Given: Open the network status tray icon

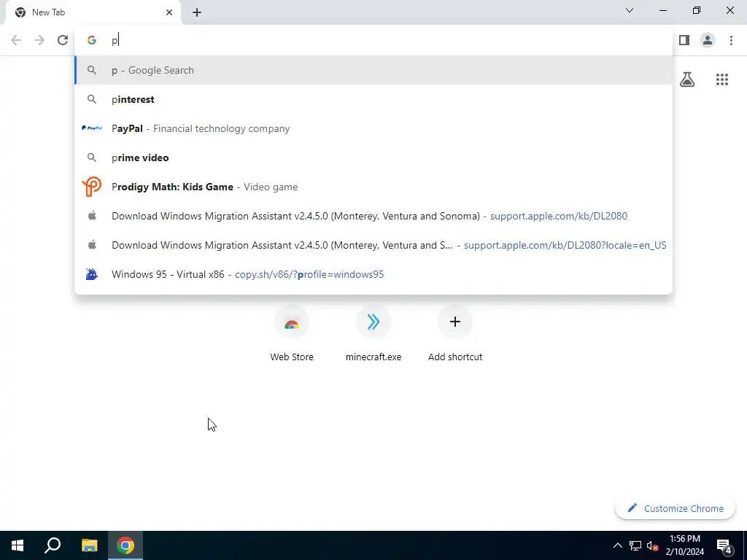Looking at the screenshot, I should coord(635,545).
